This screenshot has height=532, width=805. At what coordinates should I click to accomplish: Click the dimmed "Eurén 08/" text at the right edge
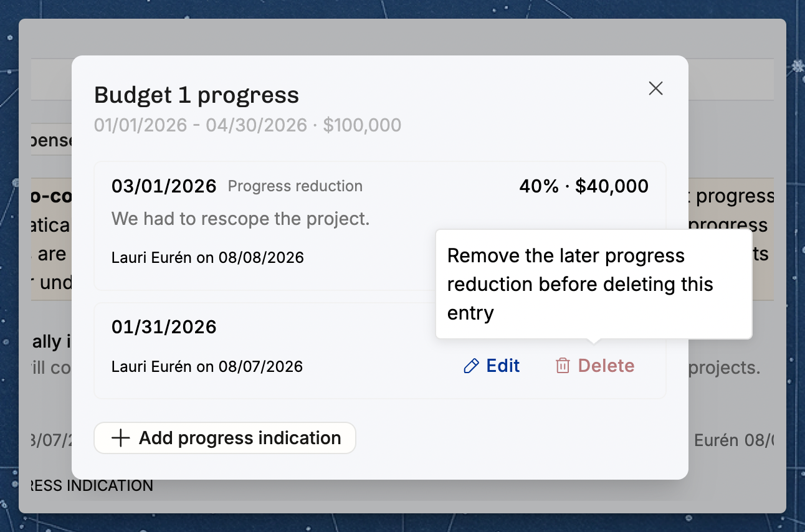click(734, 440)
